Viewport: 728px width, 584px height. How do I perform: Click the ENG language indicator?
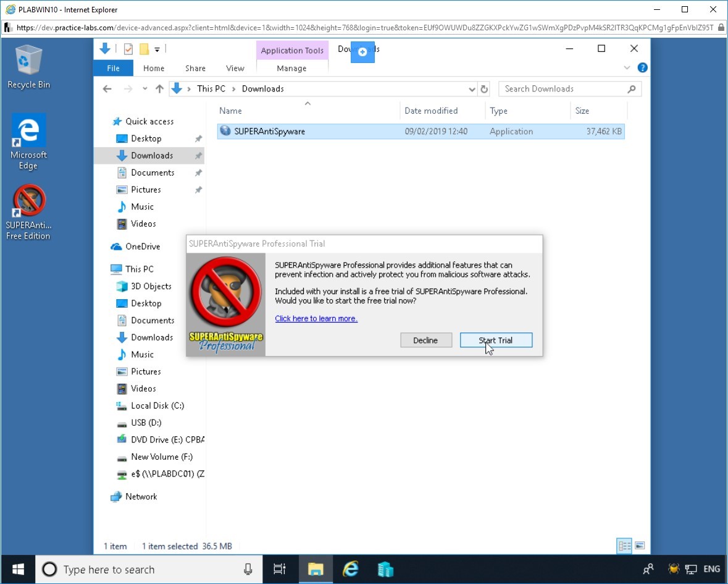coord(711,569)
